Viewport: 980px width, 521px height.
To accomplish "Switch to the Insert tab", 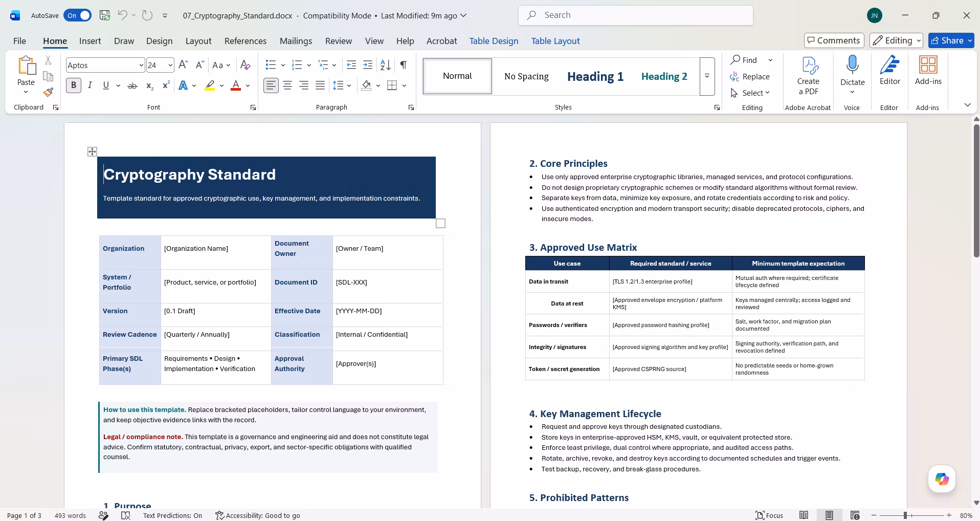I will click(90, 41).
